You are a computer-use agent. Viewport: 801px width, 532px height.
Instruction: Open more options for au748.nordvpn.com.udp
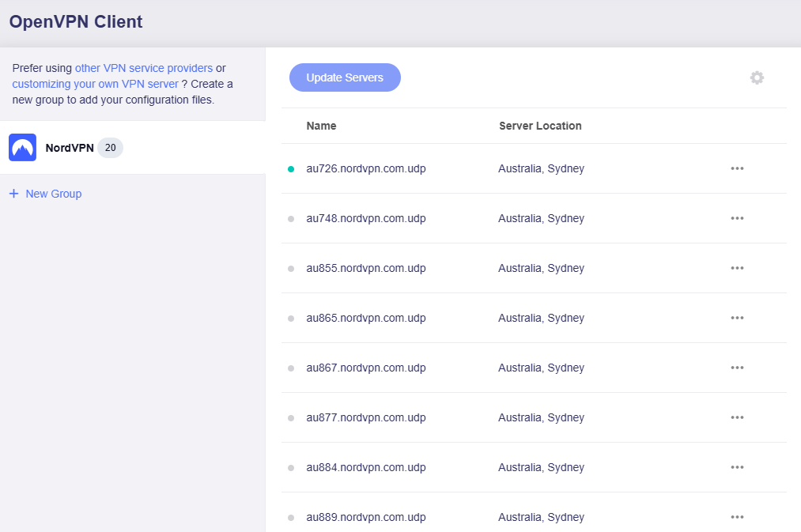click(x=737, y=218)
